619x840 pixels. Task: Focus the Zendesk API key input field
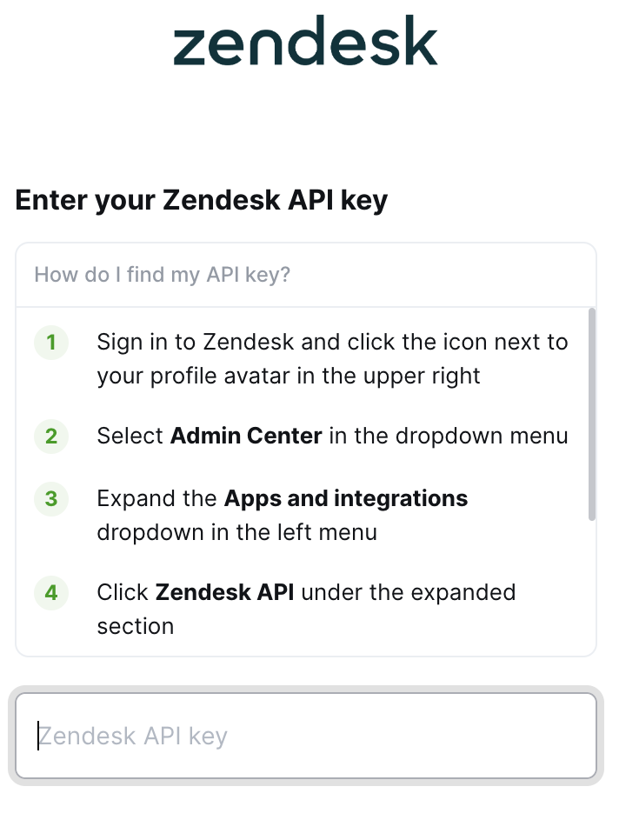pyautogui.click(x=305, y=736)
